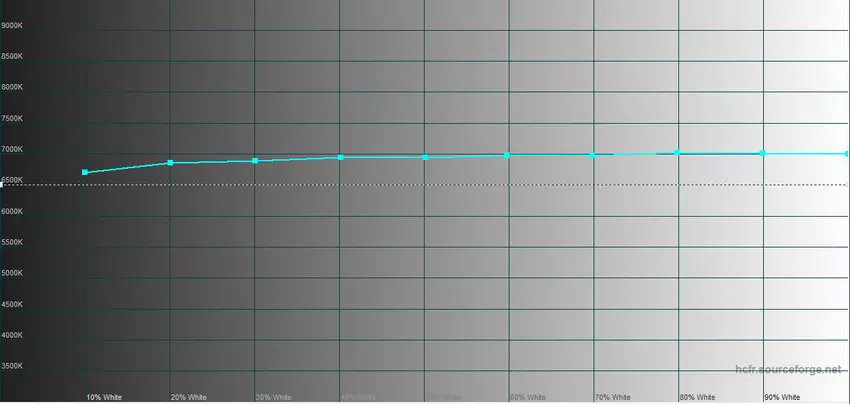The height and width of the screenshot is (404, 850).
Task: Click the 90% White data point marker
Action: (x=762, y=153)
